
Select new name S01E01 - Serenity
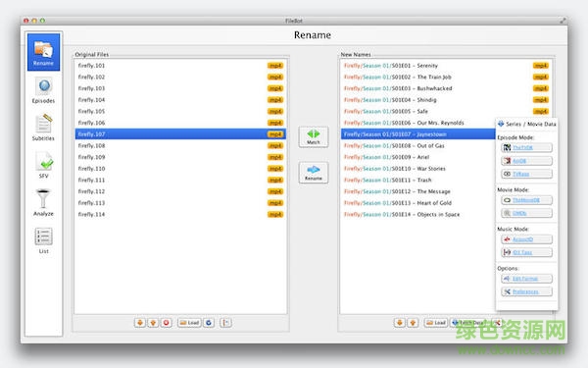(x=446, y=66)
